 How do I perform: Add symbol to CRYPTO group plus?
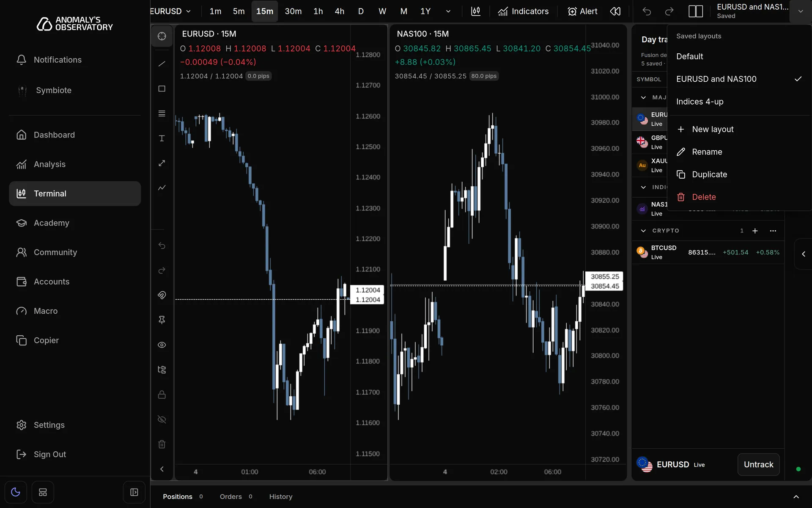coord(755,231)
